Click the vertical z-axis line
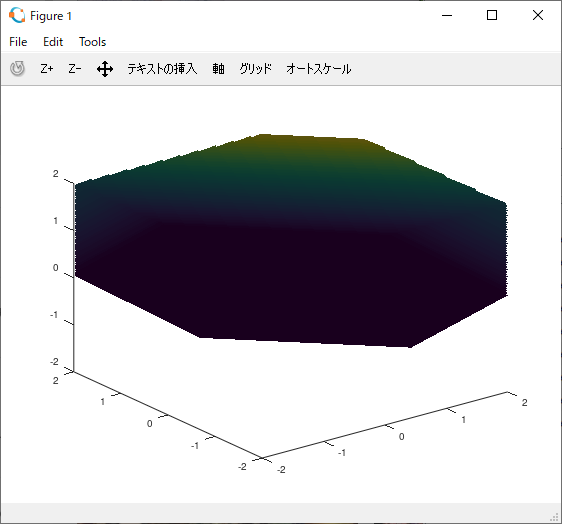Viewport: 562px width, 524px height. 74,277
